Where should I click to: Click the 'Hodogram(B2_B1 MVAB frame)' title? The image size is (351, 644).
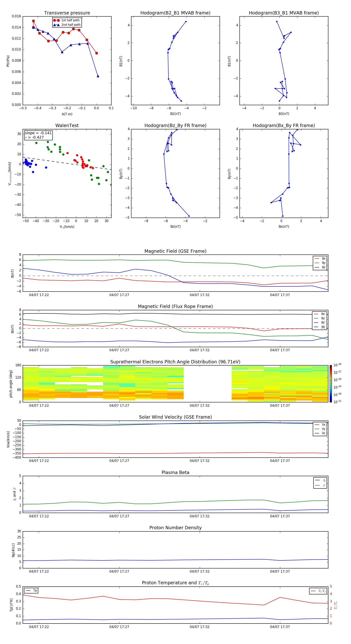175,13
